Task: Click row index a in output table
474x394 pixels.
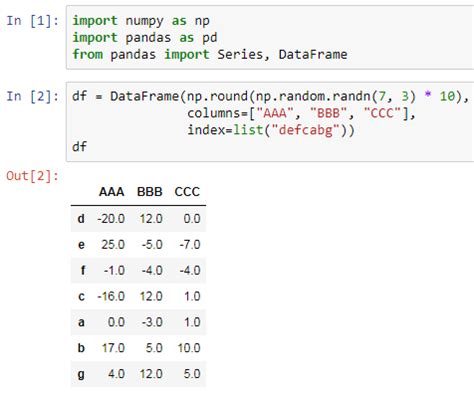Action: click(x=81, y=322)
